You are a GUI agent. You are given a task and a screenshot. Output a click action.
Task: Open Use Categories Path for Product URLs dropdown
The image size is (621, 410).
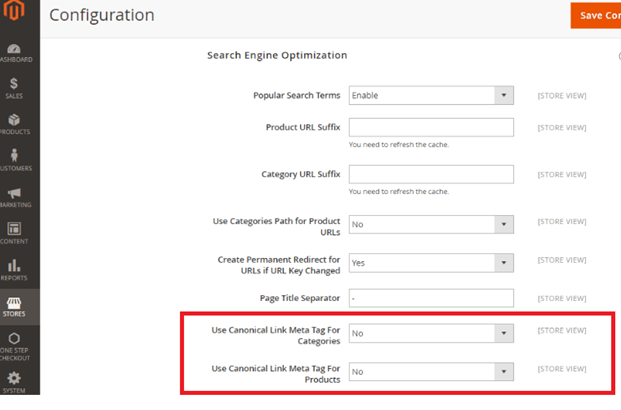tap(431, 224)
